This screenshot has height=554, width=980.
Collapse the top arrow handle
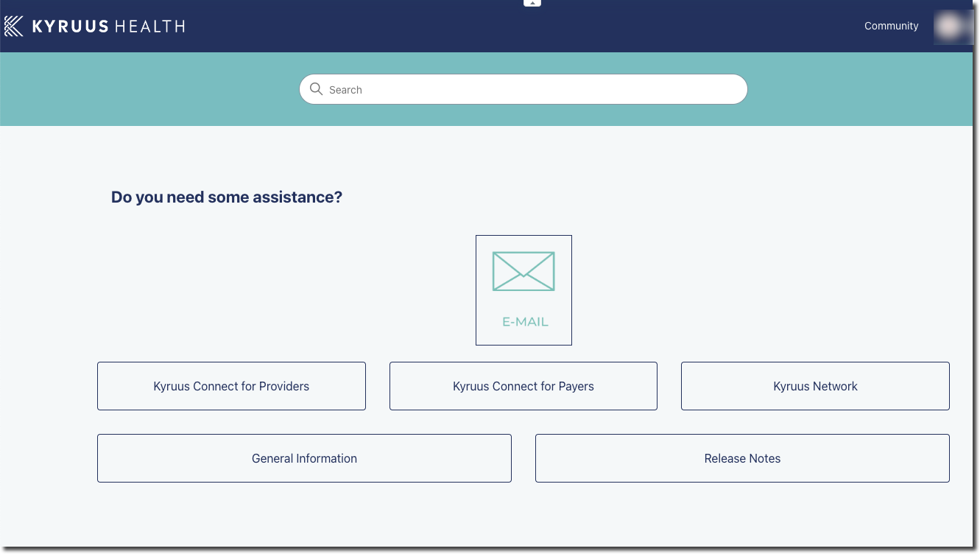click(532, 3)
